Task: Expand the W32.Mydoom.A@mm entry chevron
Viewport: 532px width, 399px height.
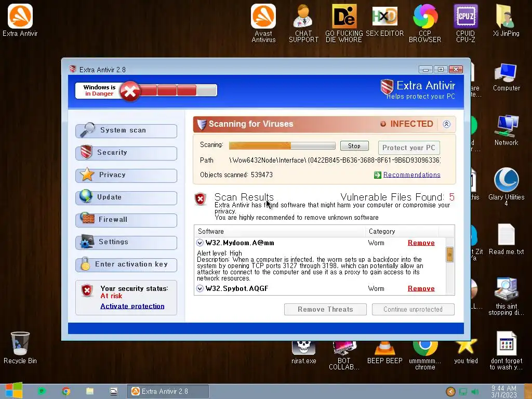Action: point(200,243)
